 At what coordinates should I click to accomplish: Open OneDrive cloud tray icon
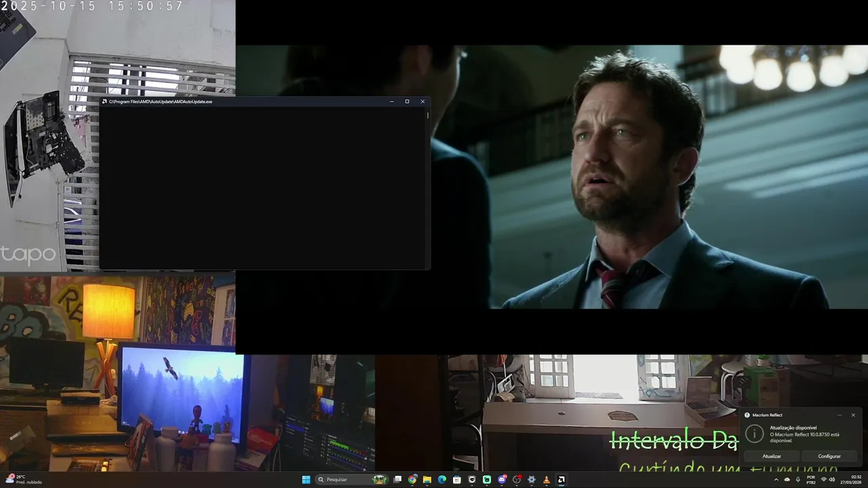787,480
